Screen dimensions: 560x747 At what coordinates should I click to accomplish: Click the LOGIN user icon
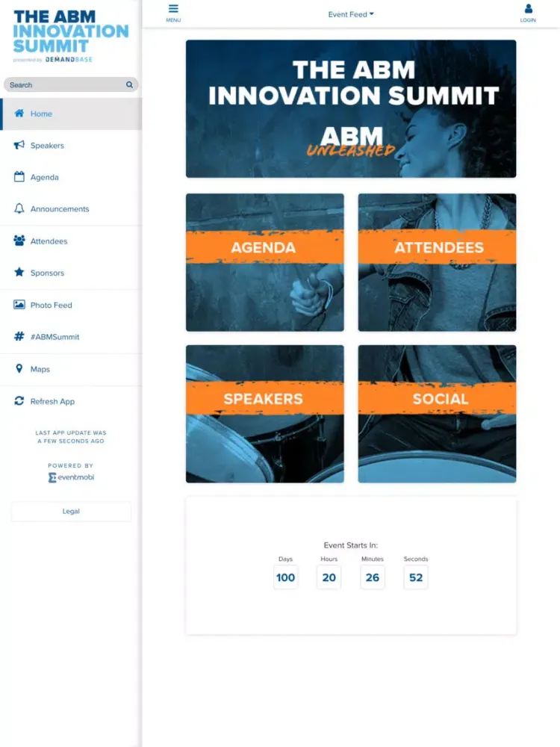click(x=528, y=8)
